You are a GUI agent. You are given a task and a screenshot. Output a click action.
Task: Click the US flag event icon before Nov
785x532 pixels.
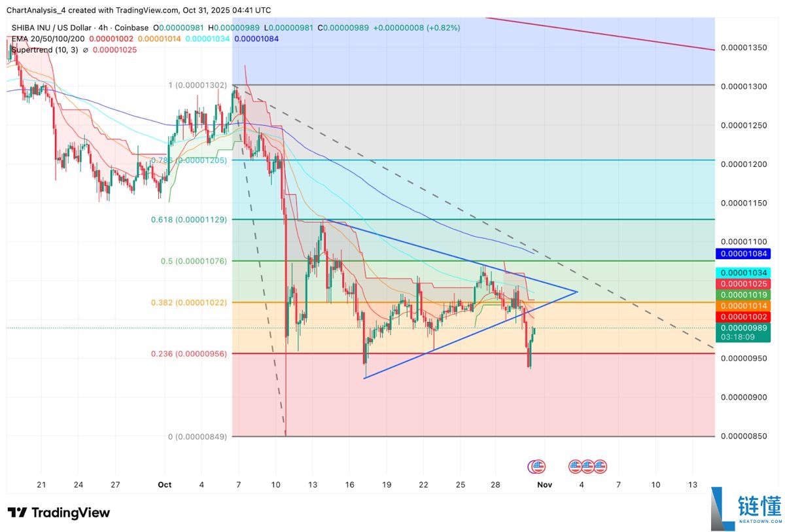(538, 467)
